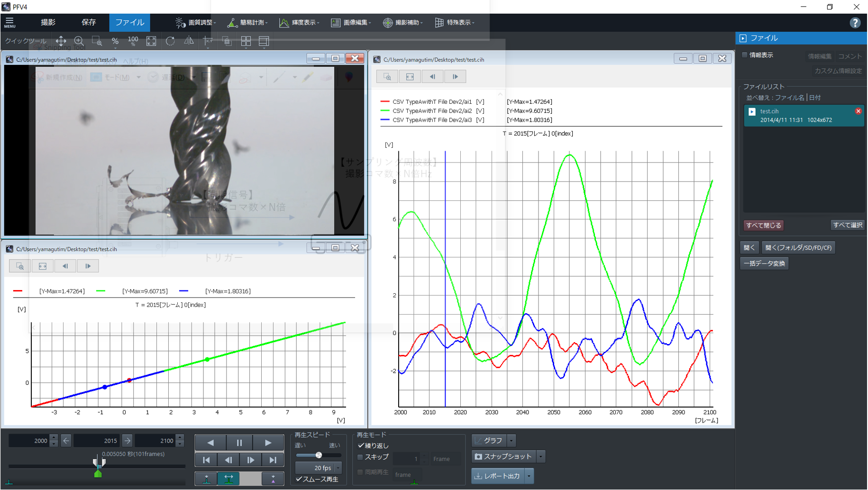Pause playback with the pause button
This screenshot has width=868, height=490.
click(x=239, y=443)
